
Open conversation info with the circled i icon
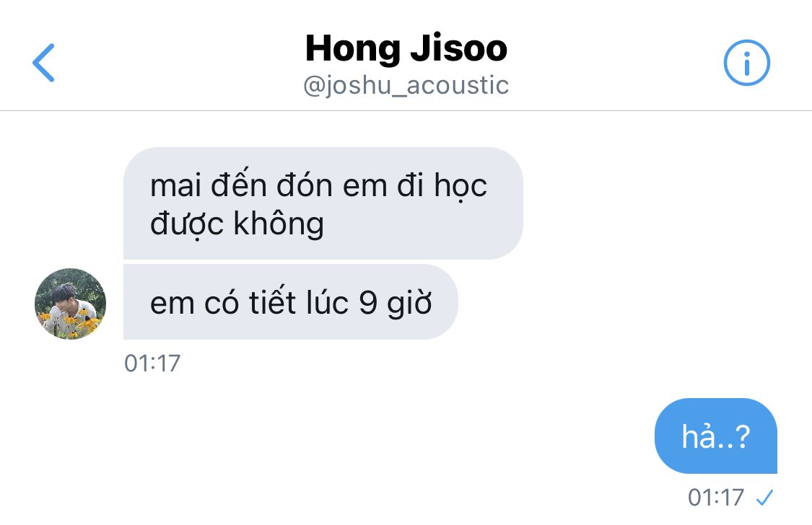(746, 63)
